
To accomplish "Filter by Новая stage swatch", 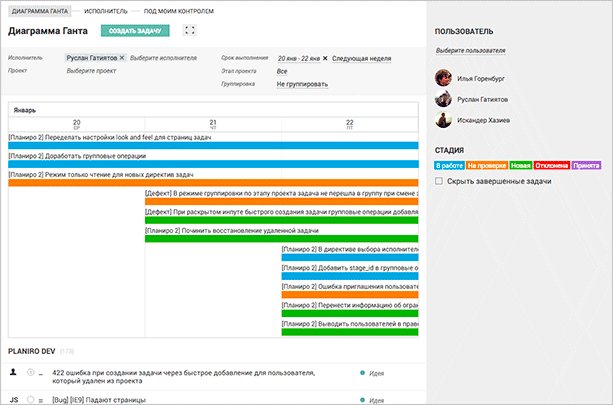I will 521,165.
